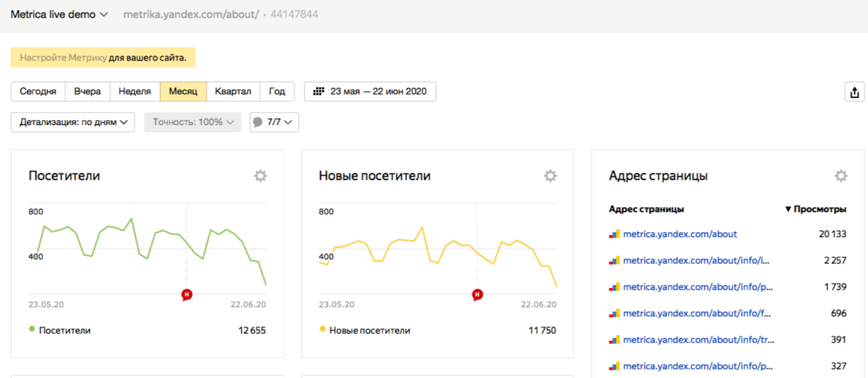868x378 pixels.
Task: Click the Новые посетители widget title
Action: point(374,176)
